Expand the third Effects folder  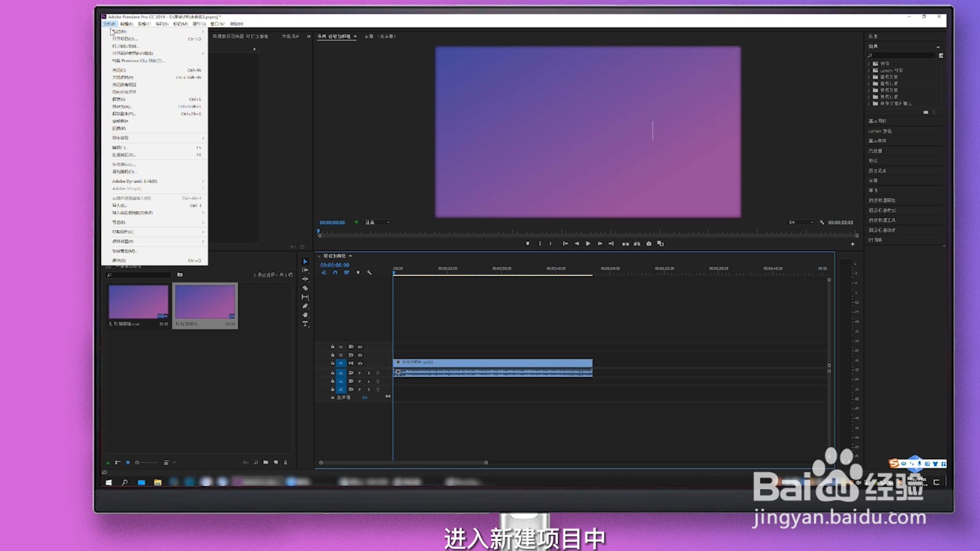pos(869,77)
